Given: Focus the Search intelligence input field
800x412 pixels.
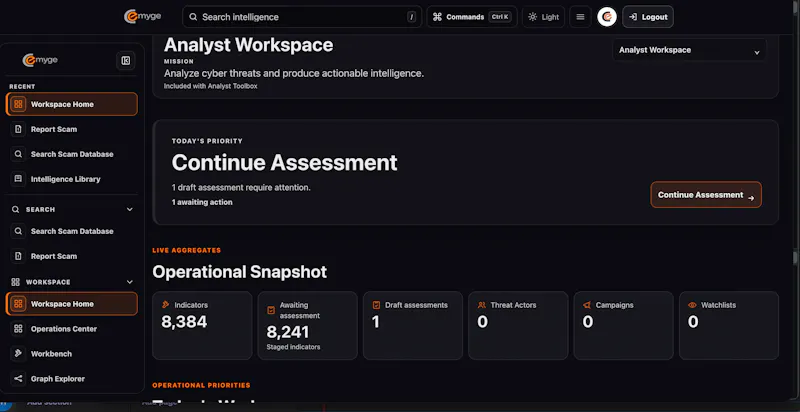Looking at the screenshot, I should (x=302, y=17).
